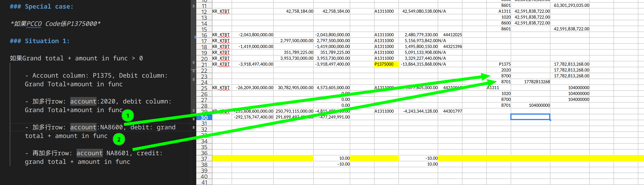Click the italic P1375000 condition line
This screenshot has width=644, height=185.
(x=56, y=24)
